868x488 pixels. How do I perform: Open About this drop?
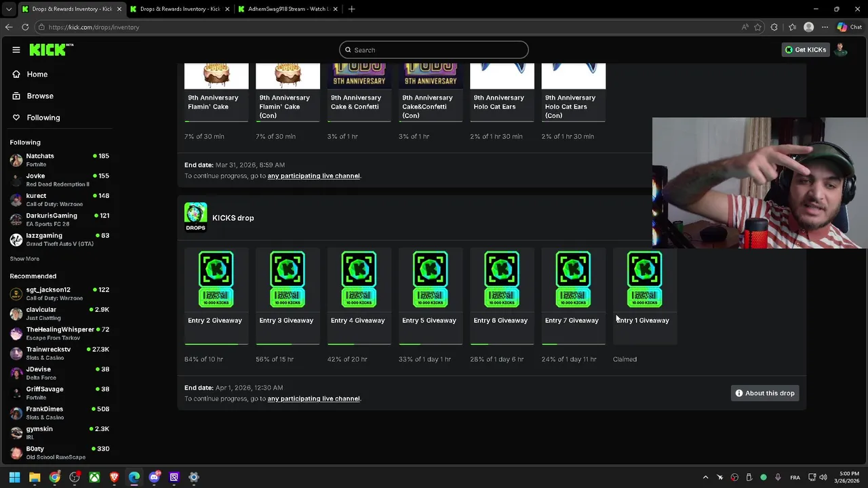[x=765, y=393]
